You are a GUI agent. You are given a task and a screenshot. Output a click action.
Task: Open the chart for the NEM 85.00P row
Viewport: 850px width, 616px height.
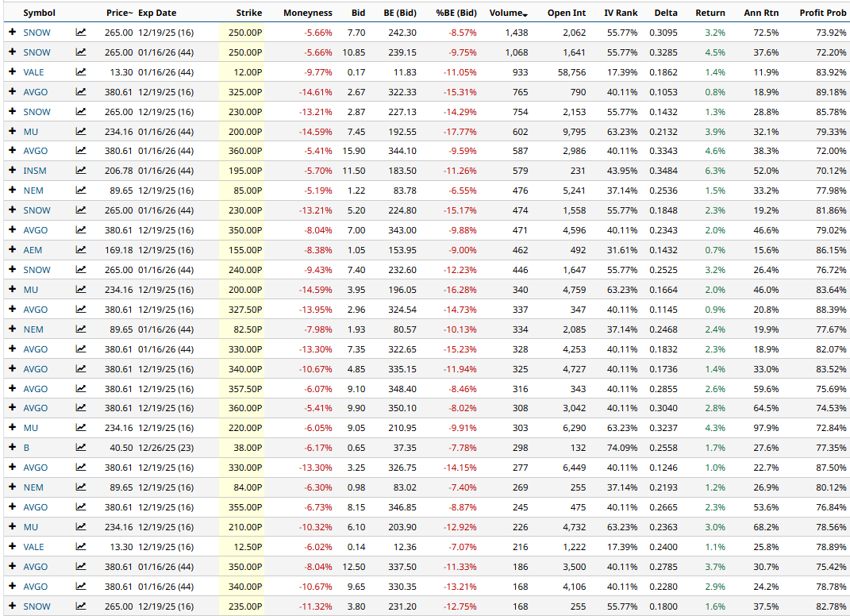[80, 191]
